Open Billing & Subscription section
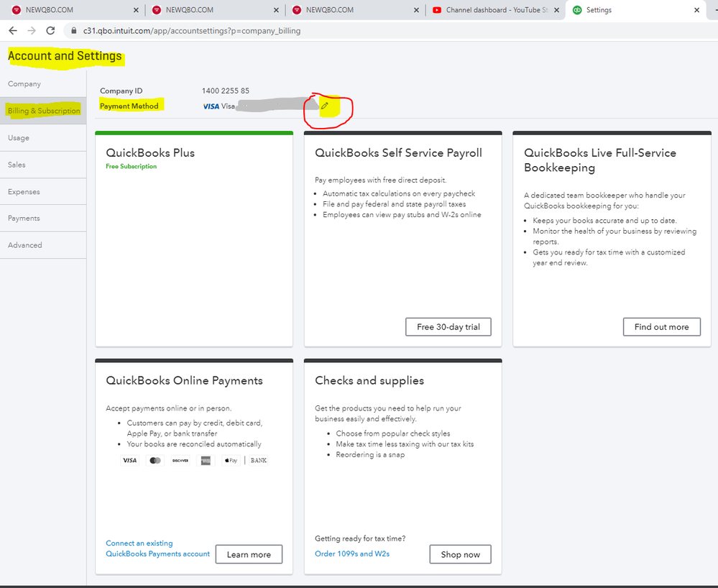Screen dimensions: 718x588 [43, 111]
